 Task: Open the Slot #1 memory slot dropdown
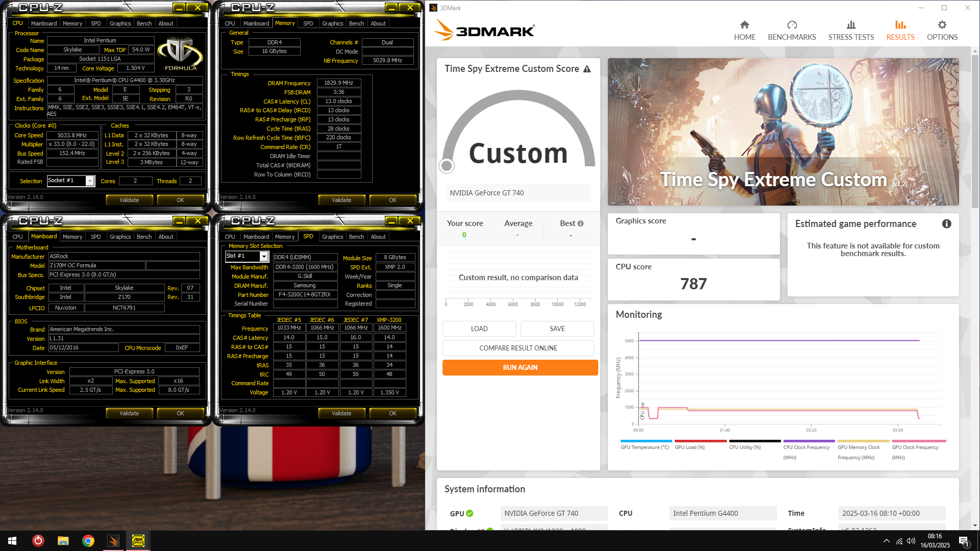tap(264, 256)
